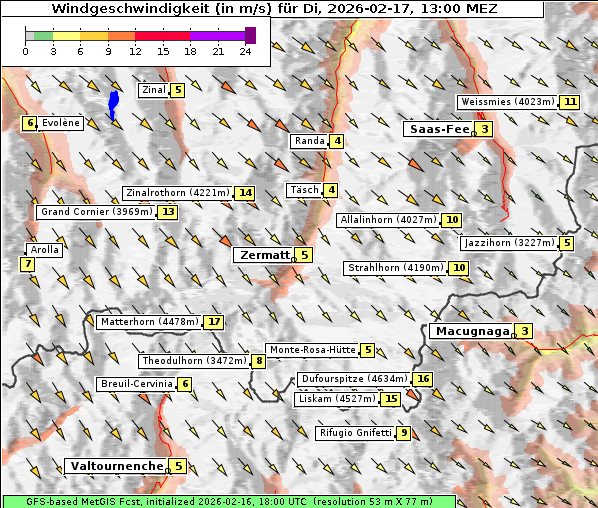This screenshot has height=508, width=598.
Task: Click the Zinal village label
Action: [x=153, y=90]
